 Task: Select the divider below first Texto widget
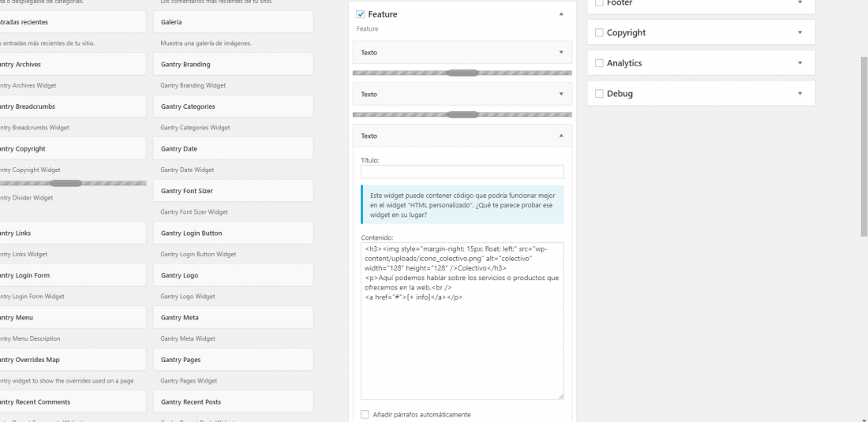coord(462,73)
